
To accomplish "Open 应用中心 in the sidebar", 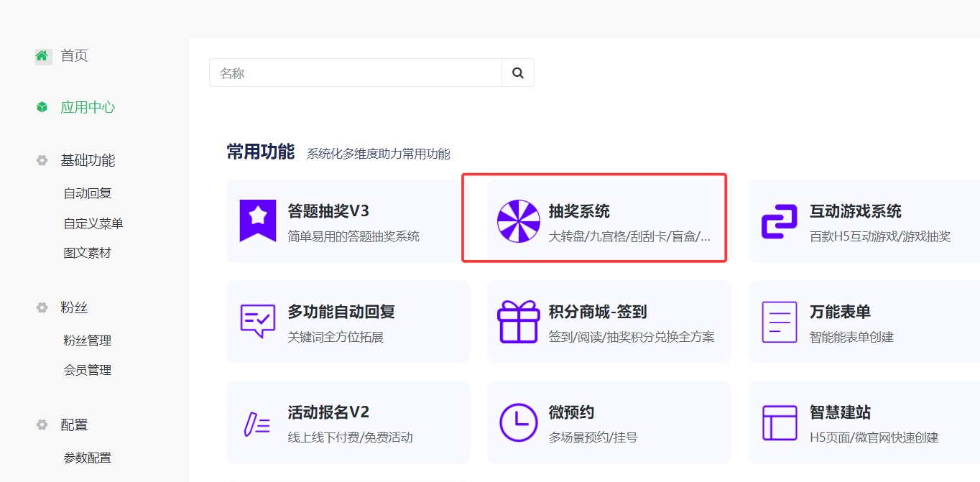I will tap(87, 107).
